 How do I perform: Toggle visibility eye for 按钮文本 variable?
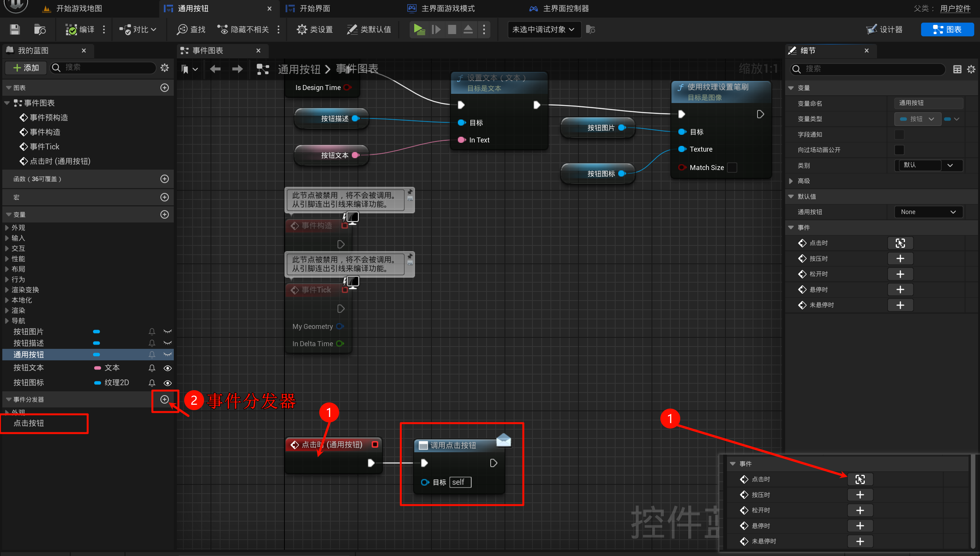point(167,368)
